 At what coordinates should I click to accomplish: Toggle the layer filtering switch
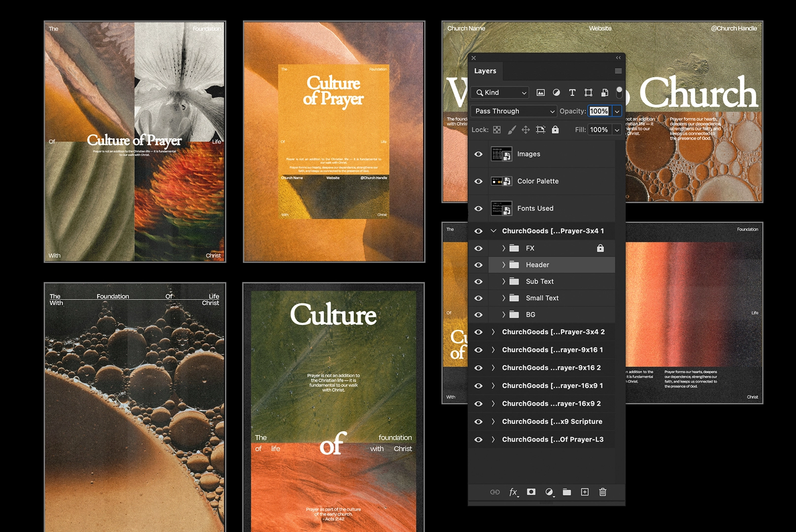pyautogui.click(x=619, y=92)
